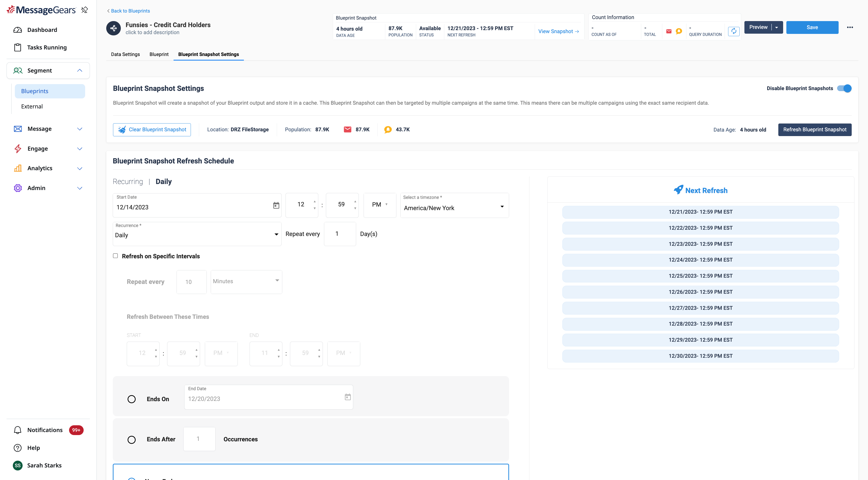Check Refresh on Specific Intervals
The image size is (868, 480).
[115, 256]
